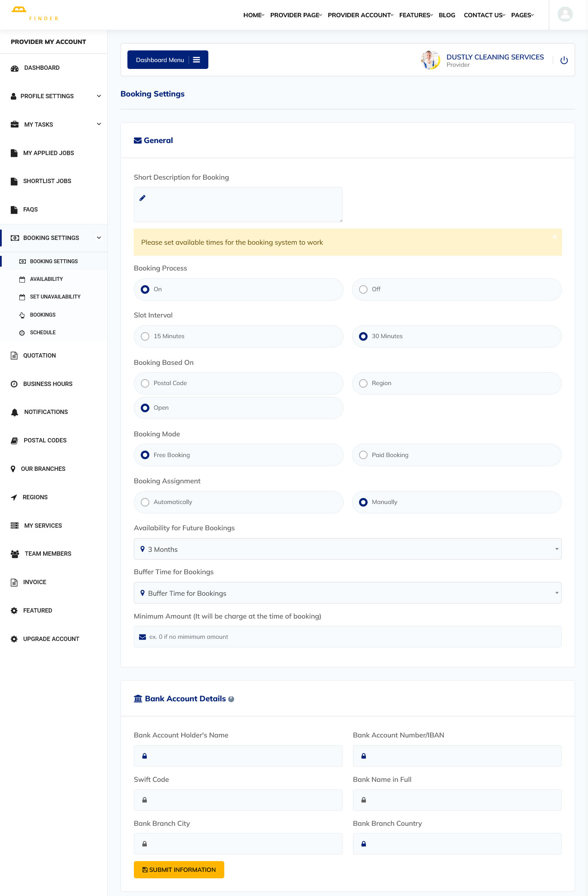Open the Home menu dropdown

coord(254,15)
